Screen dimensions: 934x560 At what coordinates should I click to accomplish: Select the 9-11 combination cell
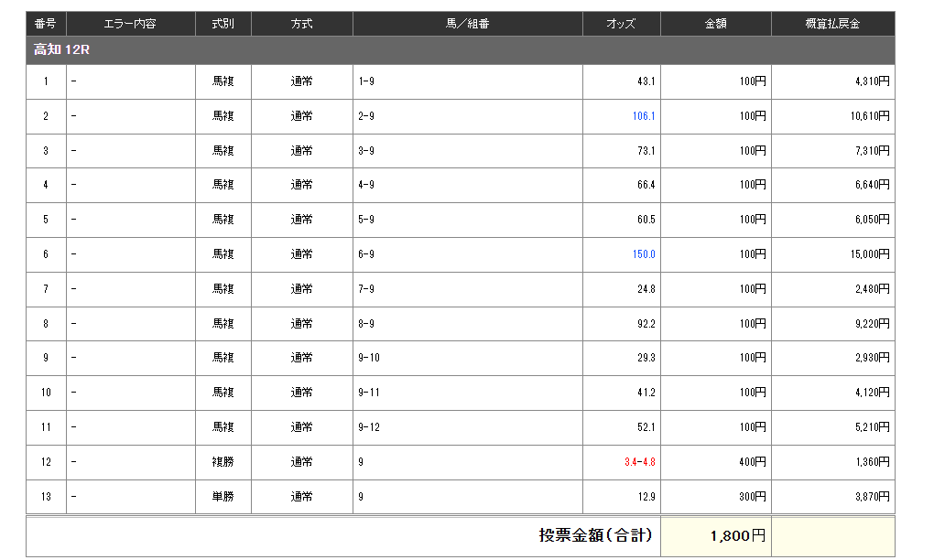click(468, 393)
